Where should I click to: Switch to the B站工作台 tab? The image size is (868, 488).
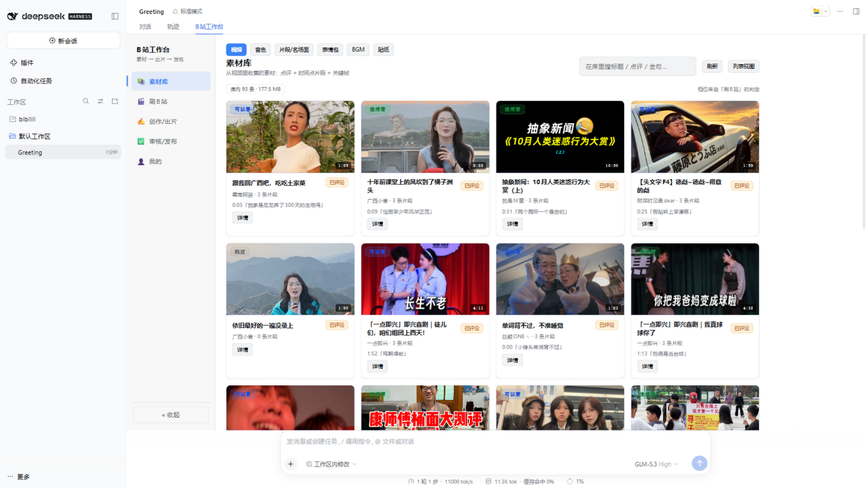coord(209,27)
